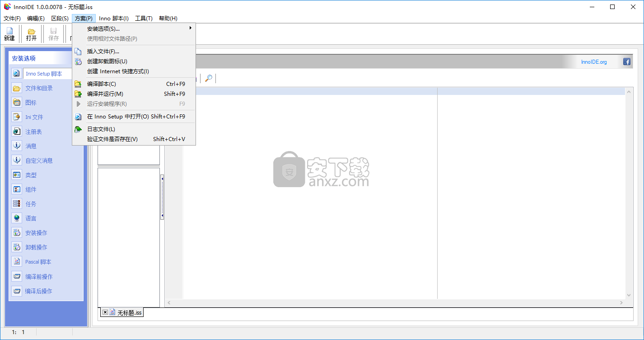Click horizontal scrollbar right arrow
Viewport: 644px width, 340px height.
(622, 302)
